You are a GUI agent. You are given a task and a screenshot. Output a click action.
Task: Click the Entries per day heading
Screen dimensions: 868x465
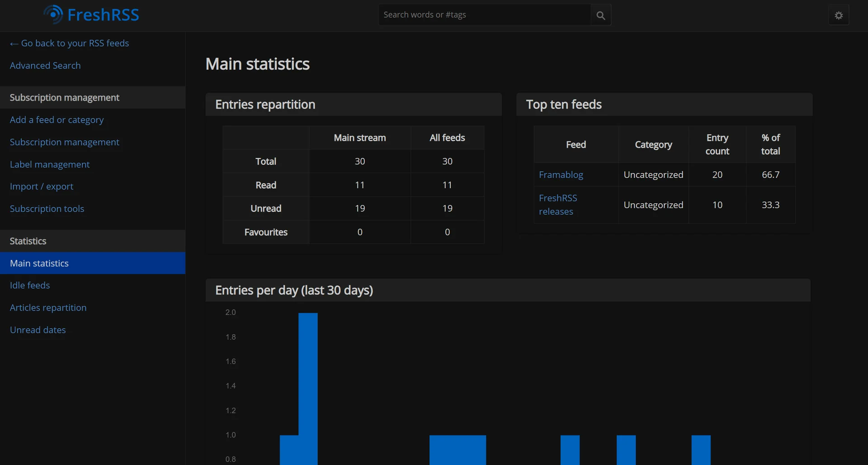(294, 290)
